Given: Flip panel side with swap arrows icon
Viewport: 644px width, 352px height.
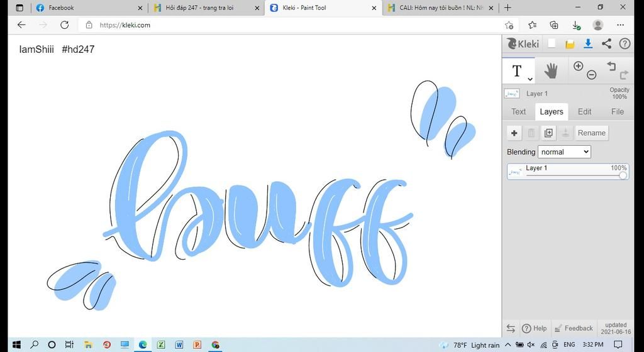Looking at the screenshot, I should pyautogui.click(x=511, y=328).
